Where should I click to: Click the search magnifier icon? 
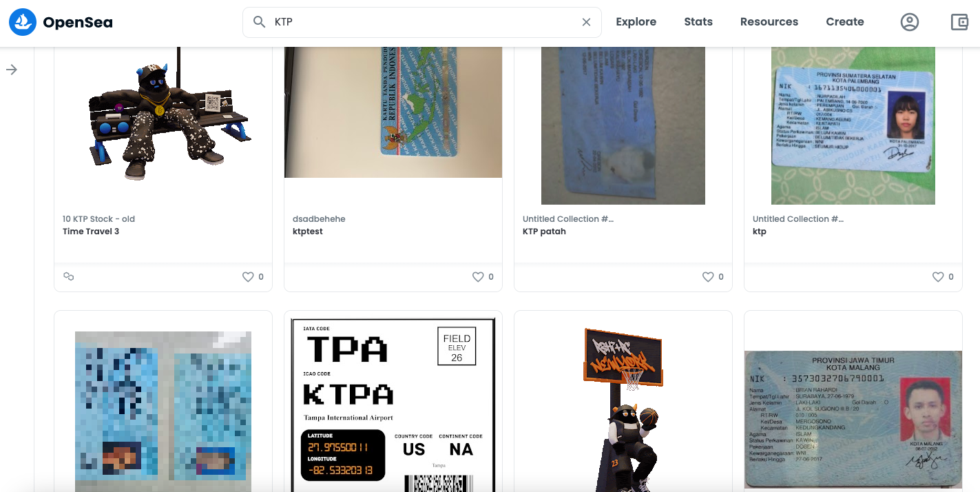pyautogui.click(x=259, y=22)
